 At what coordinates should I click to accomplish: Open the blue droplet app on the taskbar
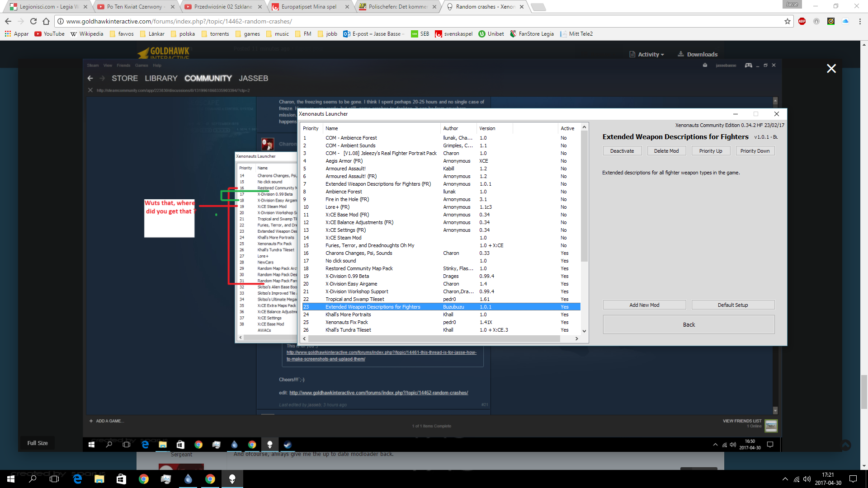click(188, 479)
